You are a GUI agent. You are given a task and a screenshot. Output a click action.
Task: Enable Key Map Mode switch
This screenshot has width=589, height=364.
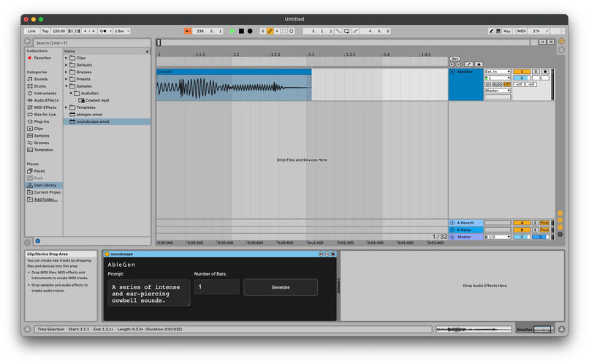click(x=506, y=31)
